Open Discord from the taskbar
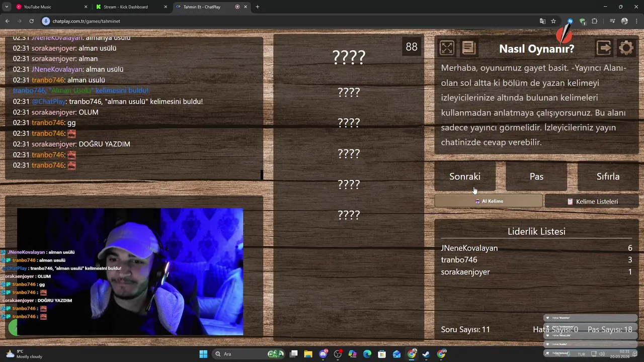Image resolution: width=644 pixels, height=362 pixels. coord(323,354)
